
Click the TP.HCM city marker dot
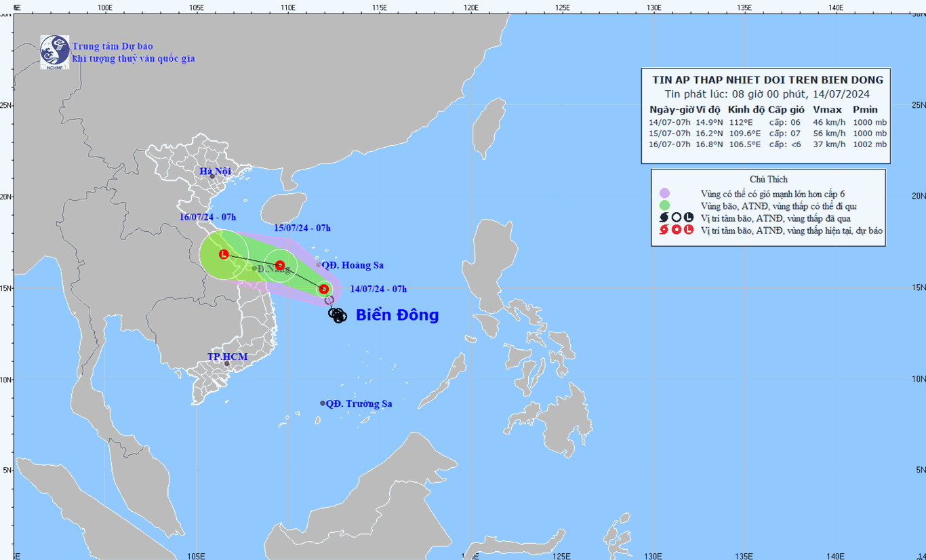pos(227,364)
